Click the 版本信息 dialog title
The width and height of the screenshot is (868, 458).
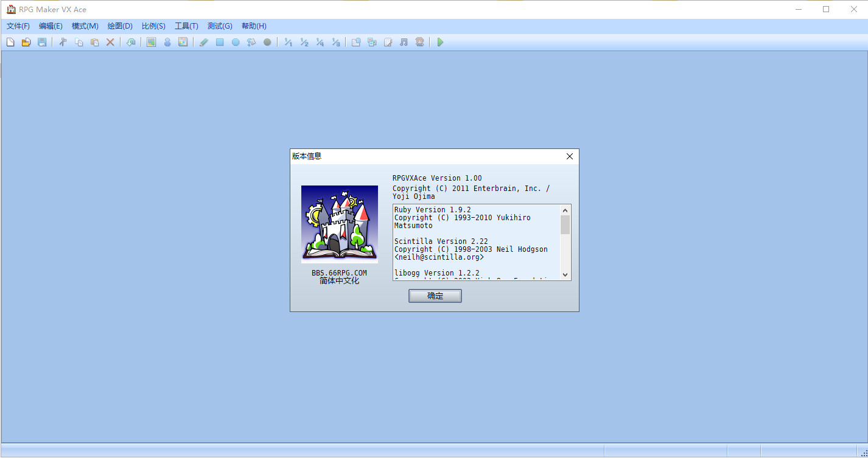[307, 156]
